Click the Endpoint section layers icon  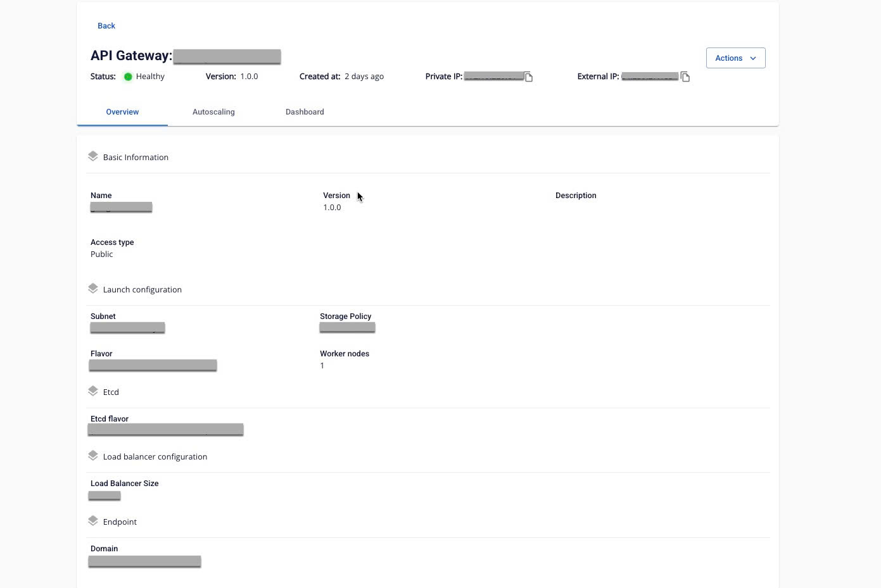[93, 521]
